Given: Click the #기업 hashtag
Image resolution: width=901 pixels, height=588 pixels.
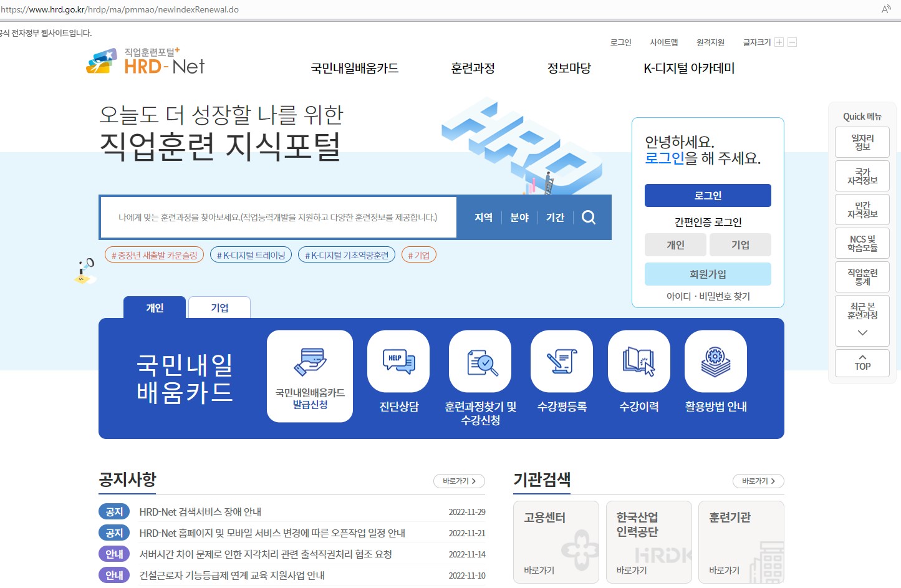Looking at the screenshot, I should pos(419,255).
